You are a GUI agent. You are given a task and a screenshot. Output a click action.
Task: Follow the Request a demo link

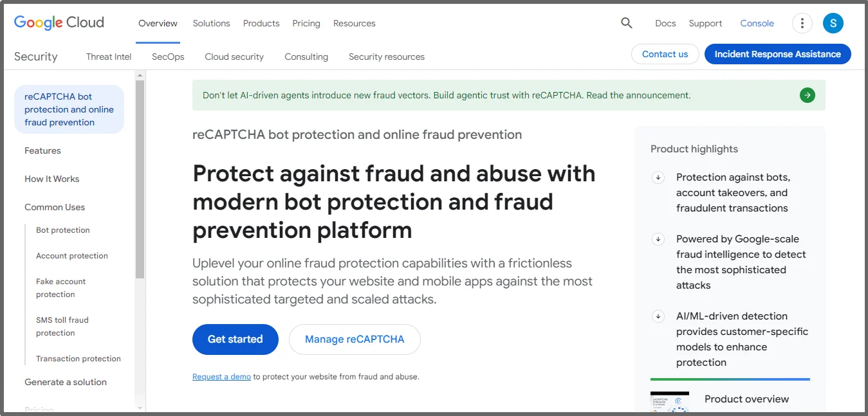pyautogui.click(x=221, y=376)
